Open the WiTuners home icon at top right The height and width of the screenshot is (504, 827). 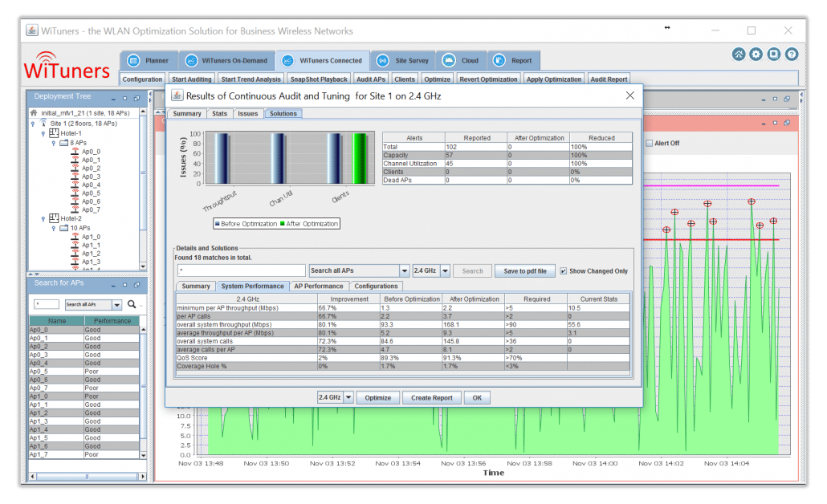(x=739, y=54)
